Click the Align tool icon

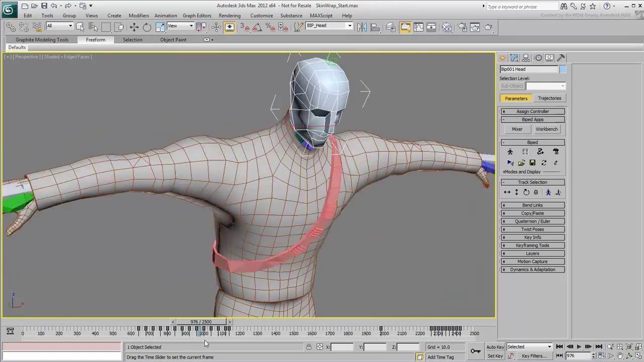click(x=375, y=27)
